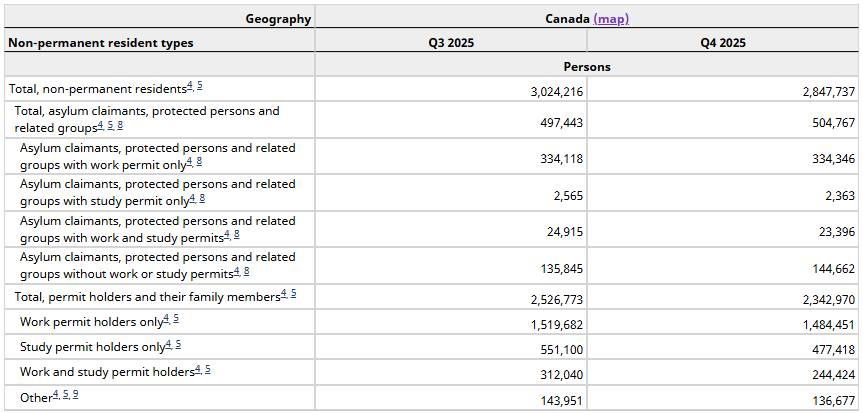Screen dimensions: 863x413
Task: Open footnote 5 beside Other
Action: (x=65, y=394)
